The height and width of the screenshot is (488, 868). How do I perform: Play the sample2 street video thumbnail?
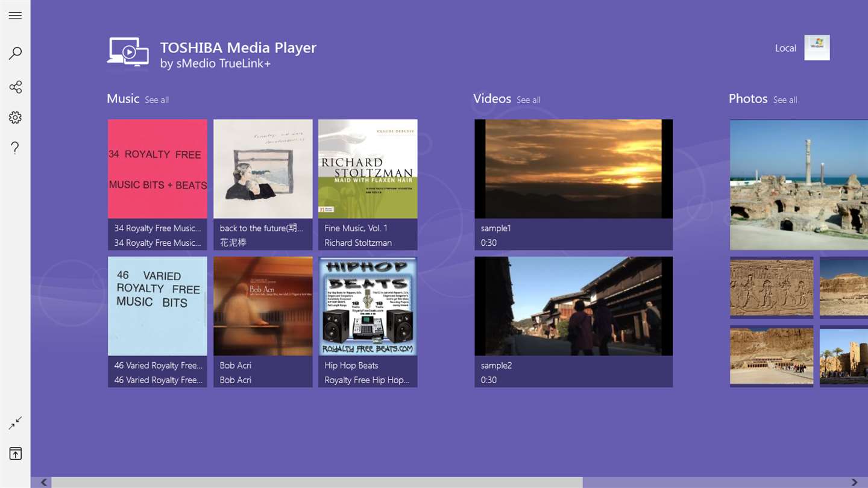point(573,306)
